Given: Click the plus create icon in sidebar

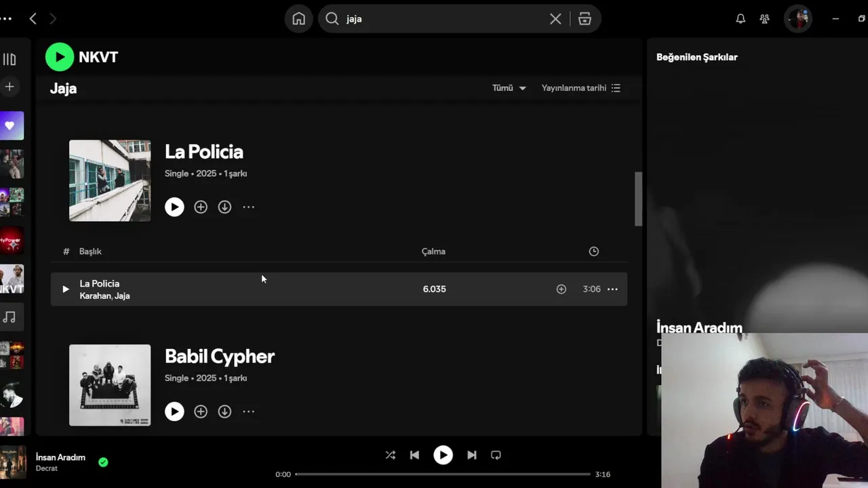Looking at the screenshot, I should pyautogui.click(x=9, y=87).
